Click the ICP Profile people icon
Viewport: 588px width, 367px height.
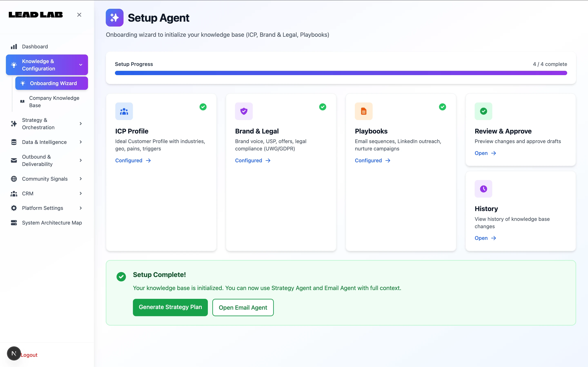(x=124, y=111)
